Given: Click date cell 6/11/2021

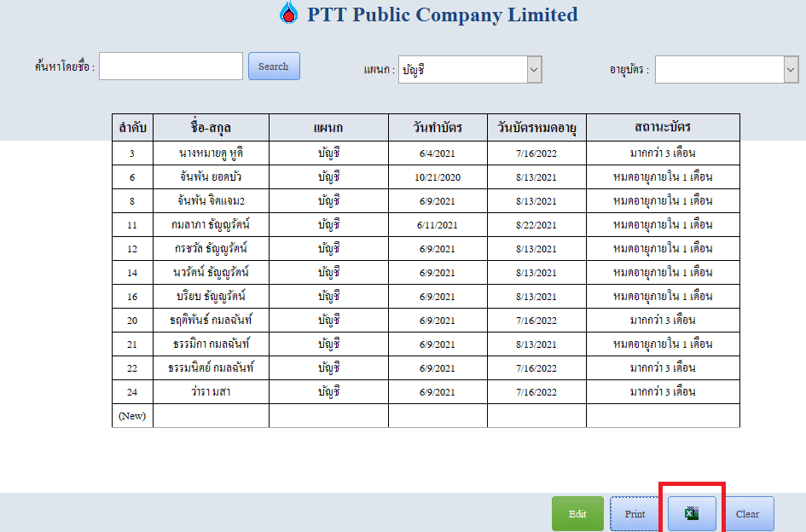Looking at the screenshot, I should click(438, 224).
